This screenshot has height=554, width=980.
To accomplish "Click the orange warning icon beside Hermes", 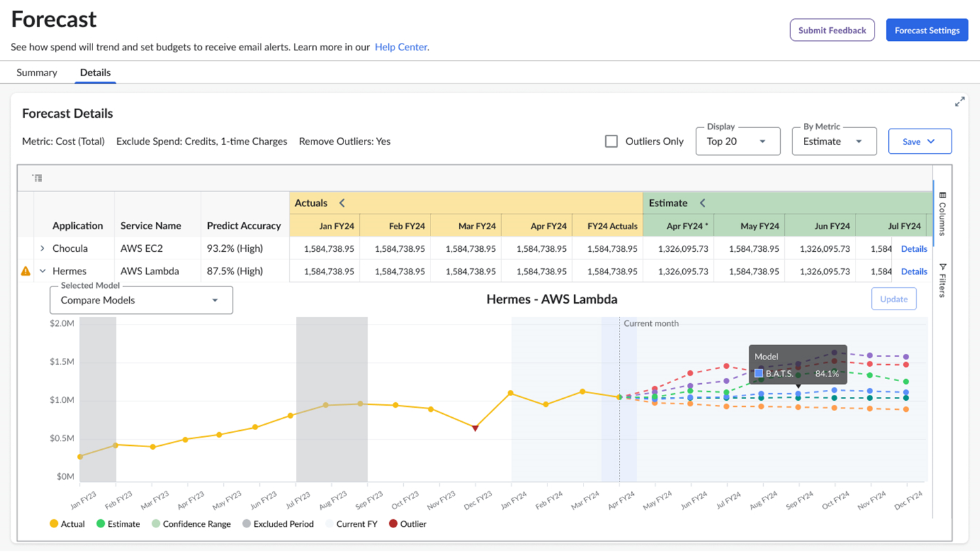I will click(26, 271).
